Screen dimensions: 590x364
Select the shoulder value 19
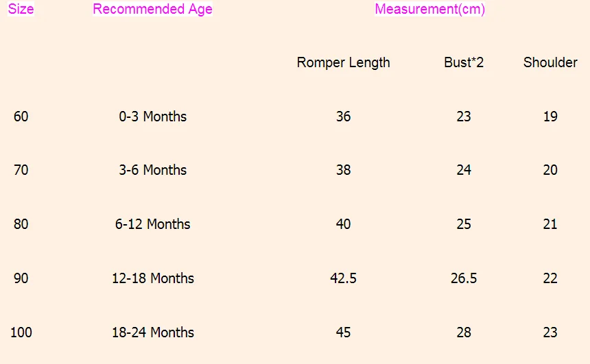(x=550, y=117)
